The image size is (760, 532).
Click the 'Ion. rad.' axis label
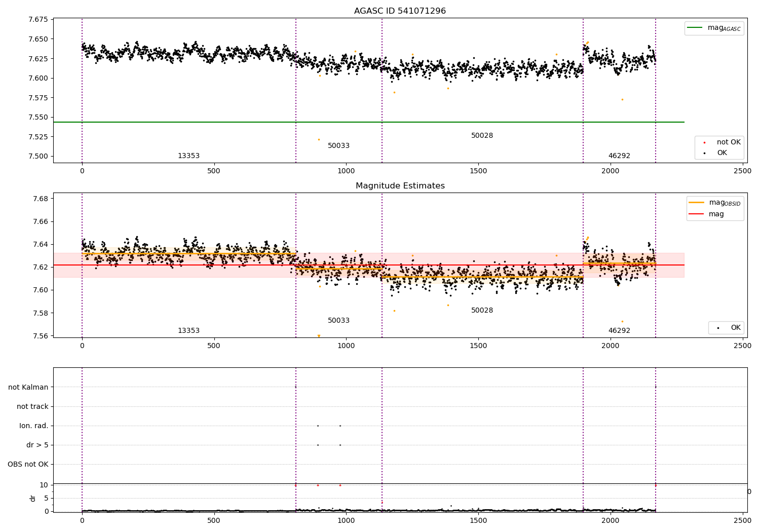[x=34, y=426]
